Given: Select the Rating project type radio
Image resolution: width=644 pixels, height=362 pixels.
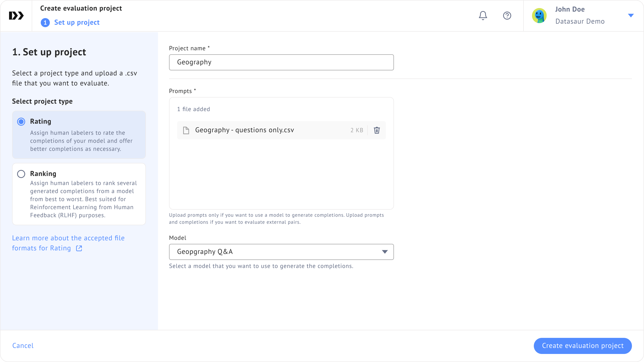Looking at the screenshot, I should pyautogui.click(x=21, y=122).
